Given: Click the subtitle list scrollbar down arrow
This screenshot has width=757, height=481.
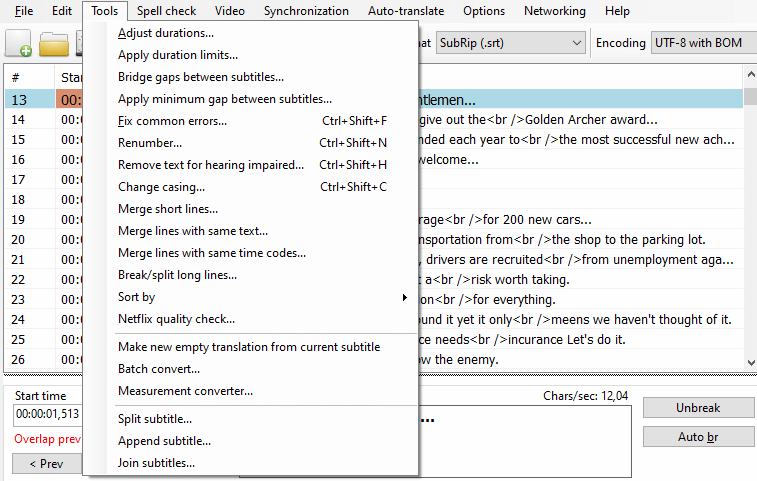Looking at the screenshot, I should [751, 362].
